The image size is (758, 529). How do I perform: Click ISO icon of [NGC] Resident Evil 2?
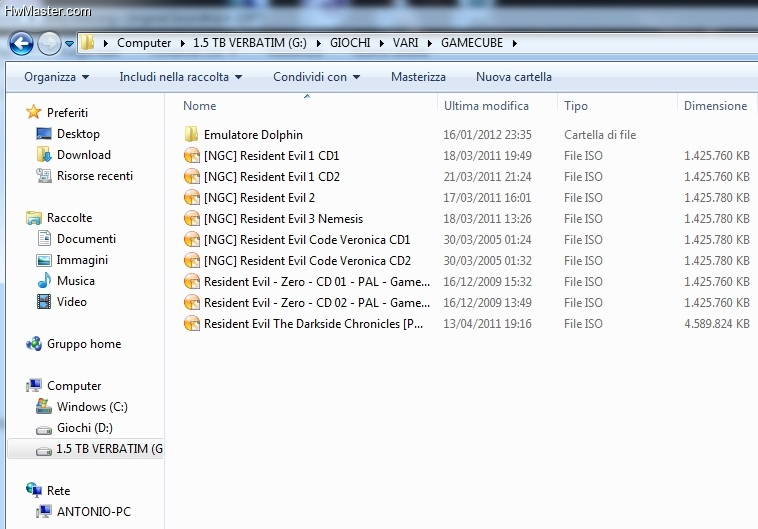coord(192,197)
